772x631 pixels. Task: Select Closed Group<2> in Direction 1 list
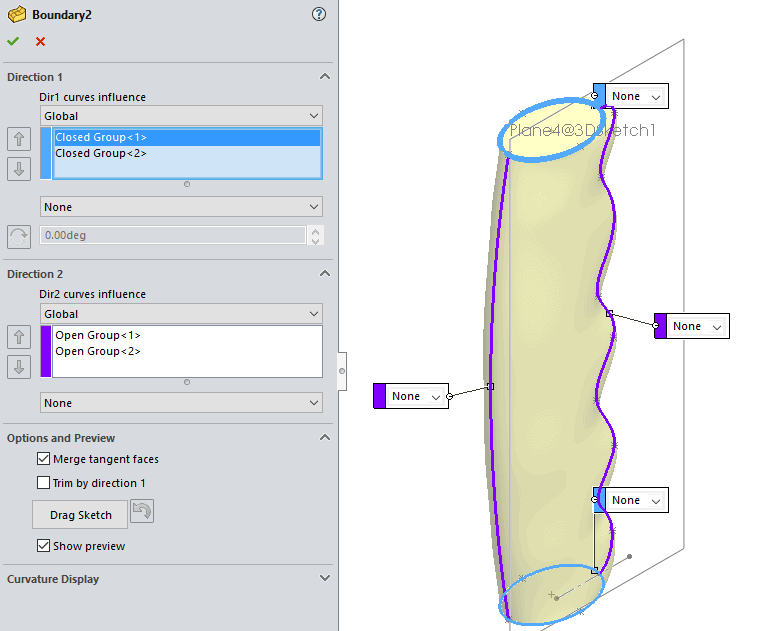101,153
